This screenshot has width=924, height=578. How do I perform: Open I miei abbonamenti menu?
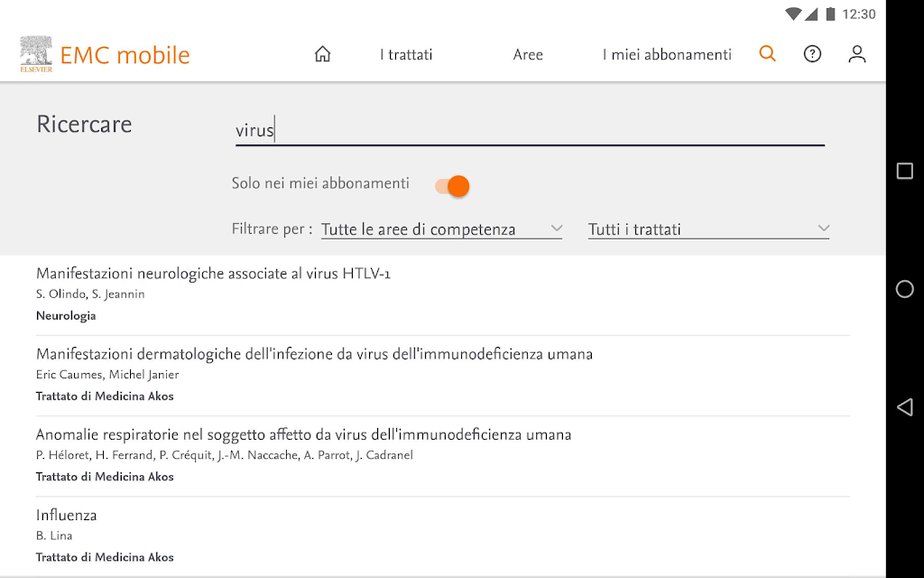(x=667, y=55)
